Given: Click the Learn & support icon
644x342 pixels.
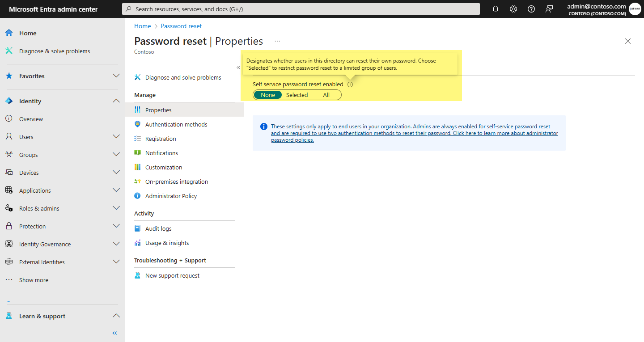Looking at the screenshot, I should [x=9, y=316].
